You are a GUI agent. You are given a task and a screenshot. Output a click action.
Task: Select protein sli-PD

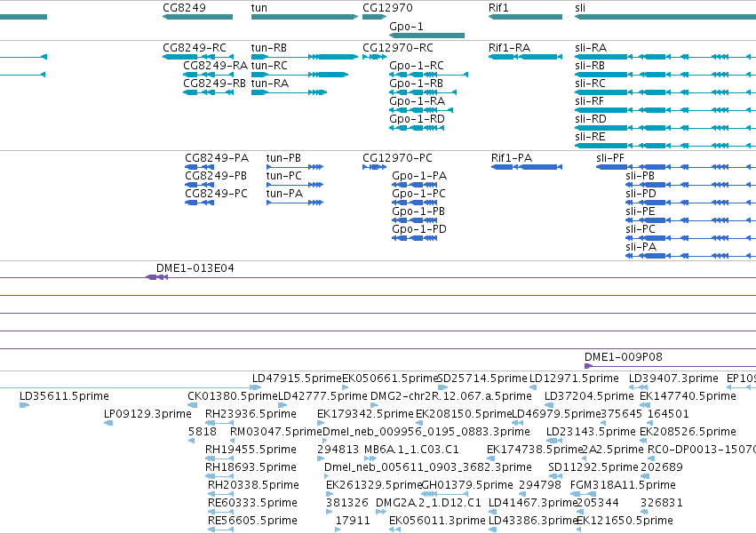click(690, 203)
